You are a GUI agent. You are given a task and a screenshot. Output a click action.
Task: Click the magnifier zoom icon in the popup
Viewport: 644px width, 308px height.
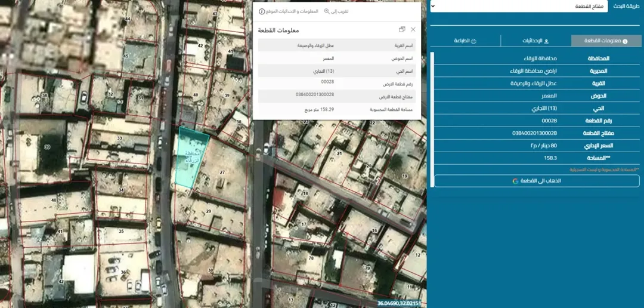point(327,11)
